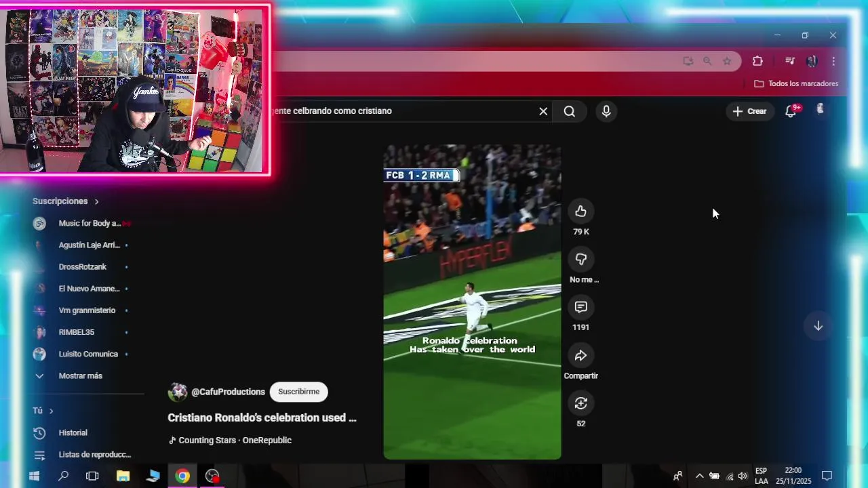Open Todos los marcadores folder
868x488 pixels.
point(796,83)
